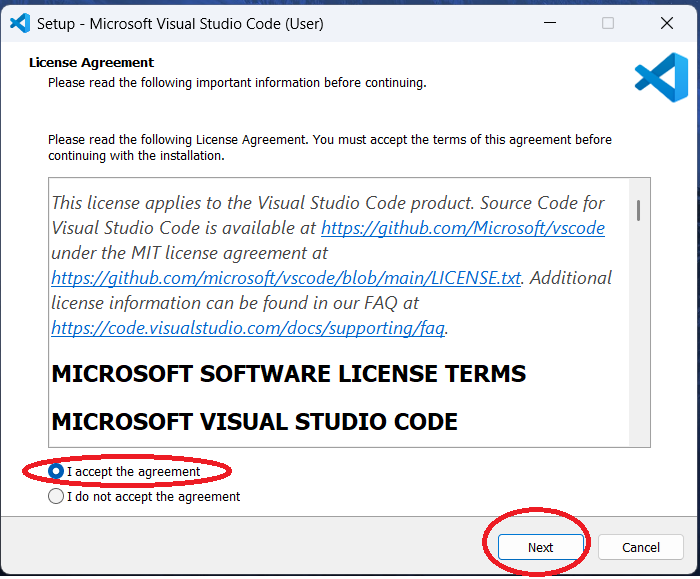700x579 pixels.
Task: Open the code.visualstudio.com FAQ link
Action: click(249, 327)
